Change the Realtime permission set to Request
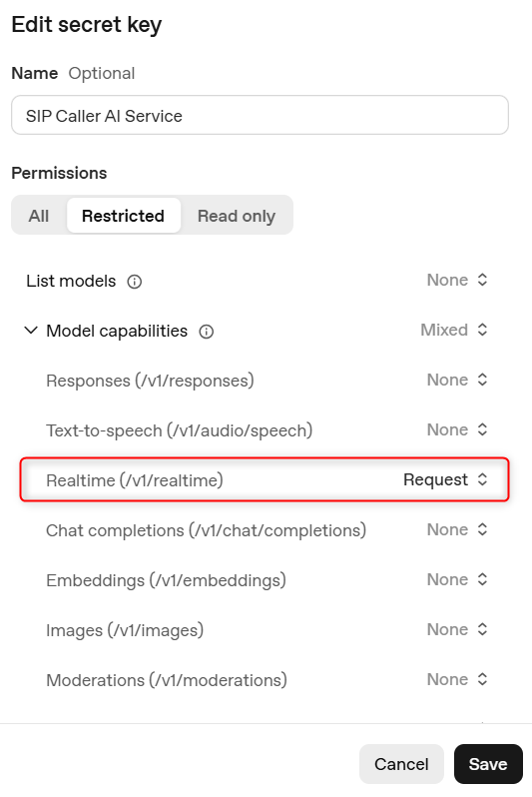Screen dimensions: 532x797 (446, 479)
